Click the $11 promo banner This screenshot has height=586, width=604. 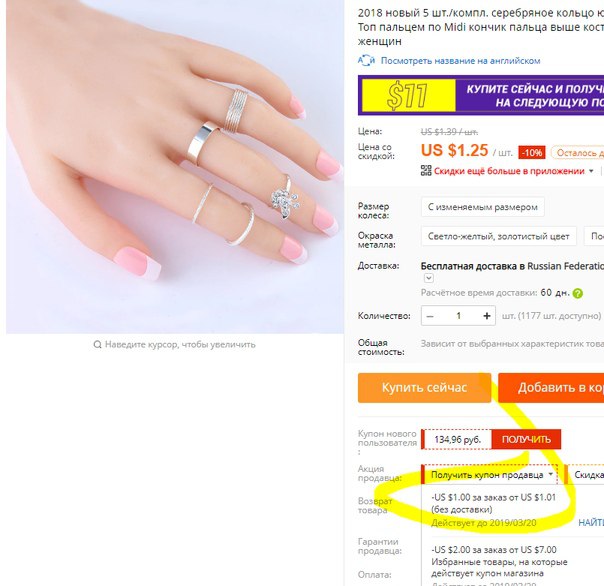point(481,95)
